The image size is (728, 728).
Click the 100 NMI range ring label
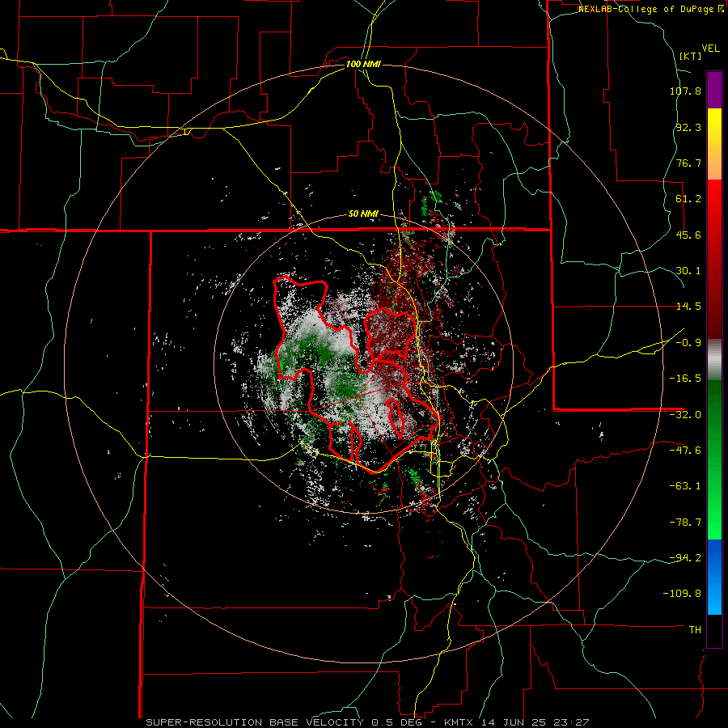coord(363,64)
